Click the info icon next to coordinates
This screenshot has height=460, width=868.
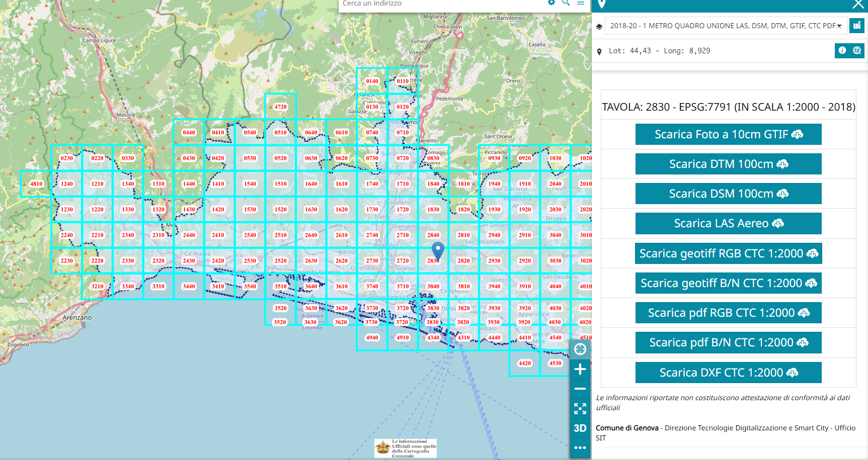[842, 50]
